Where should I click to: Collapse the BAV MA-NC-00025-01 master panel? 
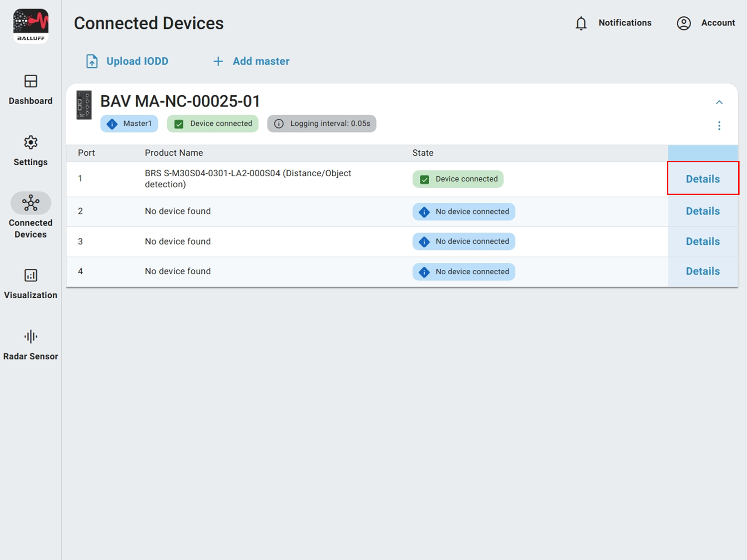point(719,103)
